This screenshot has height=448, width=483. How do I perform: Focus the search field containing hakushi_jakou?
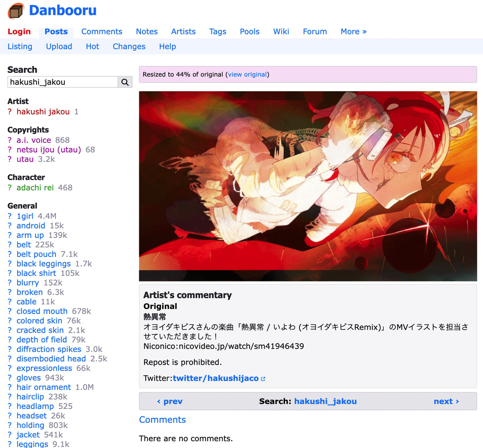(x=63, y=82)
